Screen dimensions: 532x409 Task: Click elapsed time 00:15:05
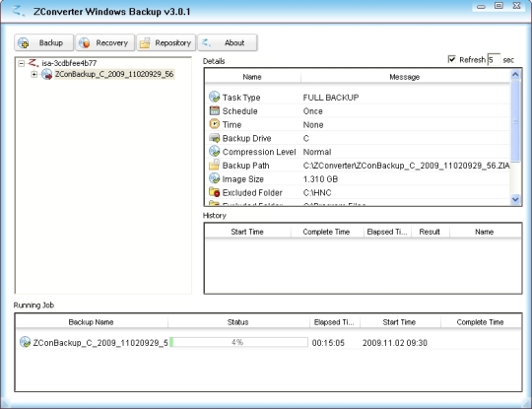coord(328,342)
